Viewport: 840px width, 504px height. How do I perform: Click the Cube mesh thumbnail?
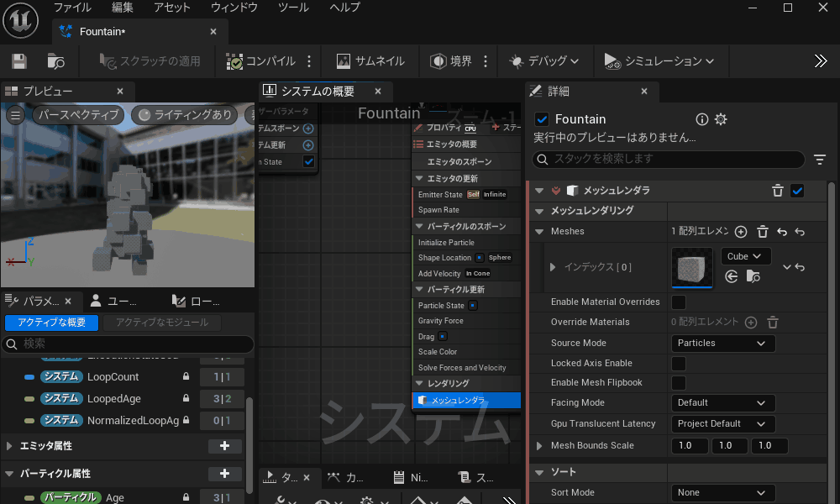pyautogui.click(x=692, y=267)
